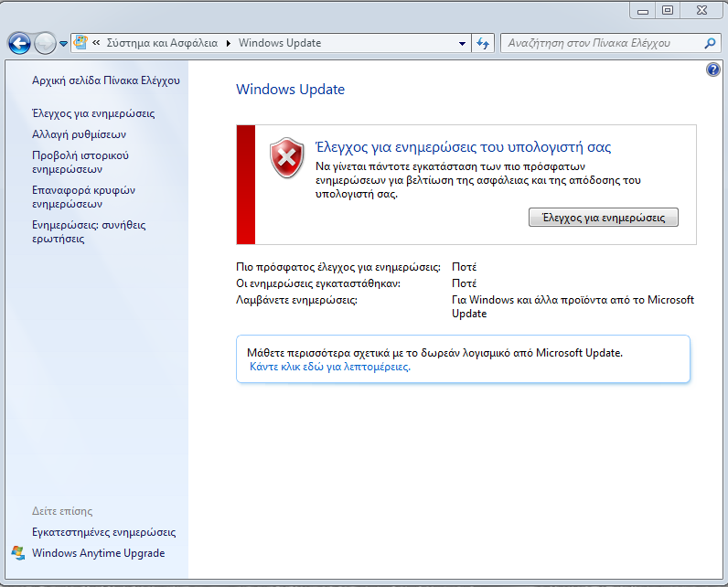The width and height of the screenshot is (728, 587).
Task: Click the red shield error icon
Action: point(287,158)
